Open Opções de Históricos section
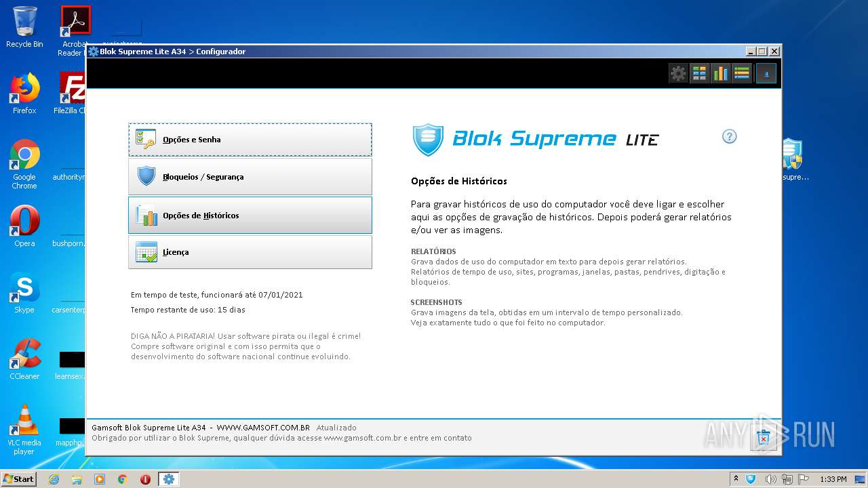The height and width of the screenshot is (488, 868). [250, 215]
